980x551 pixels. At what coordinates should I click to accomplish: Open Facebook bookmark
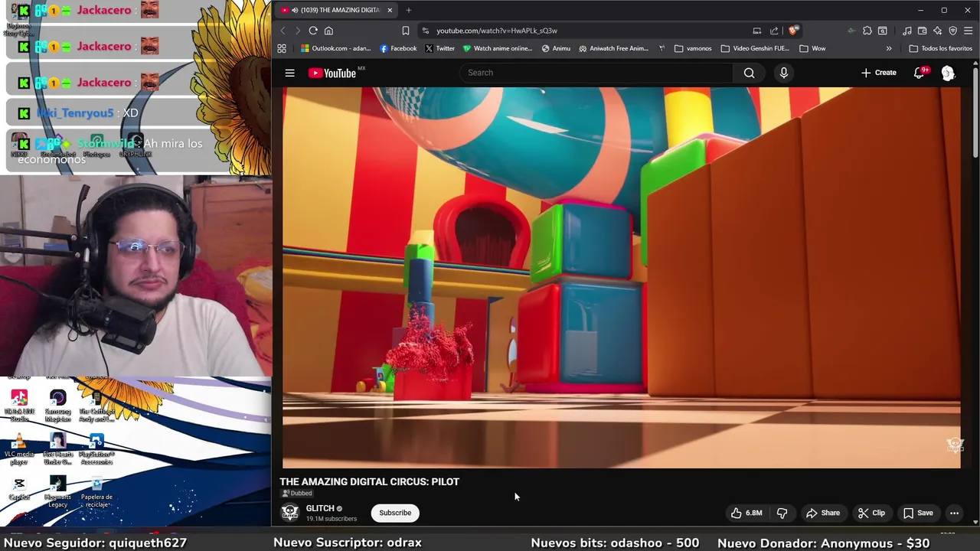tap(398, 48)
